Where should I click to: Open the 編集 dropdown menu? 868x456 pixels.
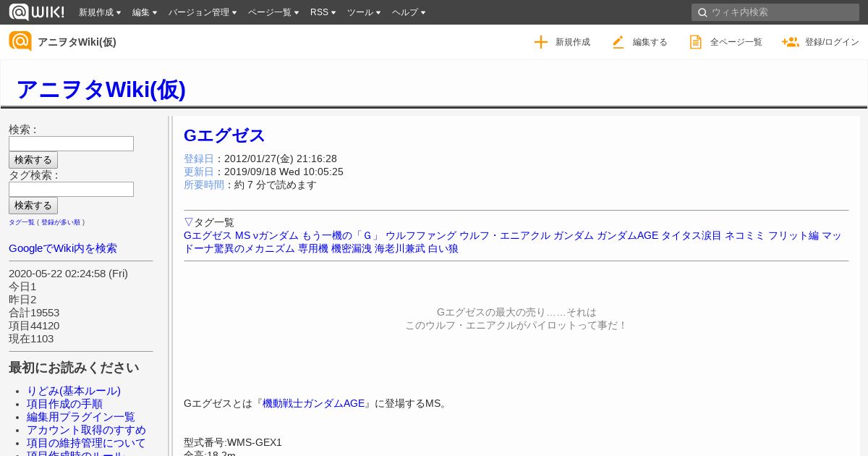pyautogui.click(x=145, y=12)
